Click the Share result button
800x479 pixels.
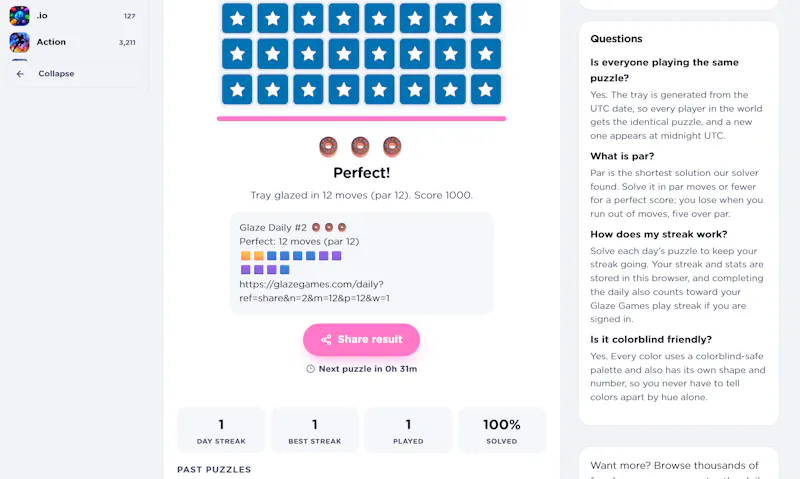pos(361,339)
